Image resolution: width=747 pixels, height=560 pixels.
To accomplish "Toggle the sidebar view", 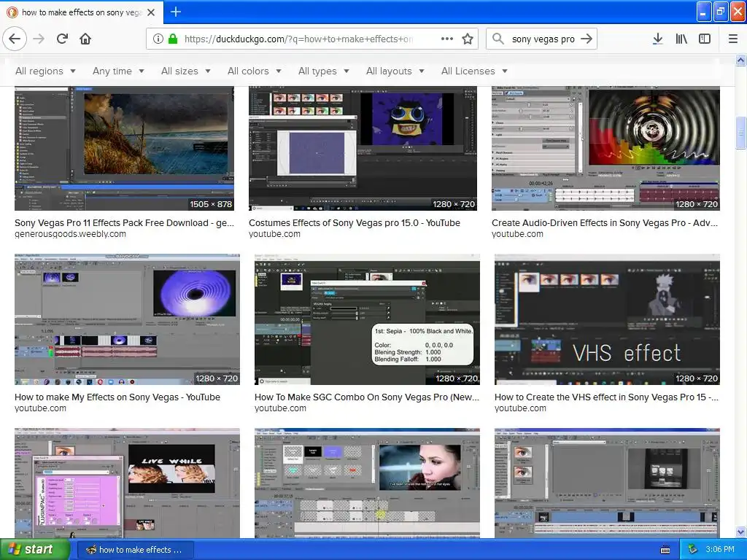I will pos(705,39).
